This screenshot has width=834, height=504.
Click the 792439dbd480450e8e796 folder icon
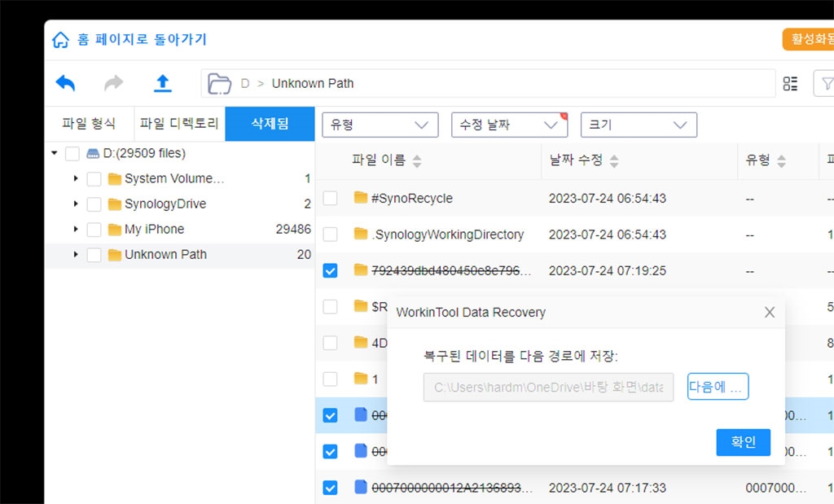[x=361, y=270]
